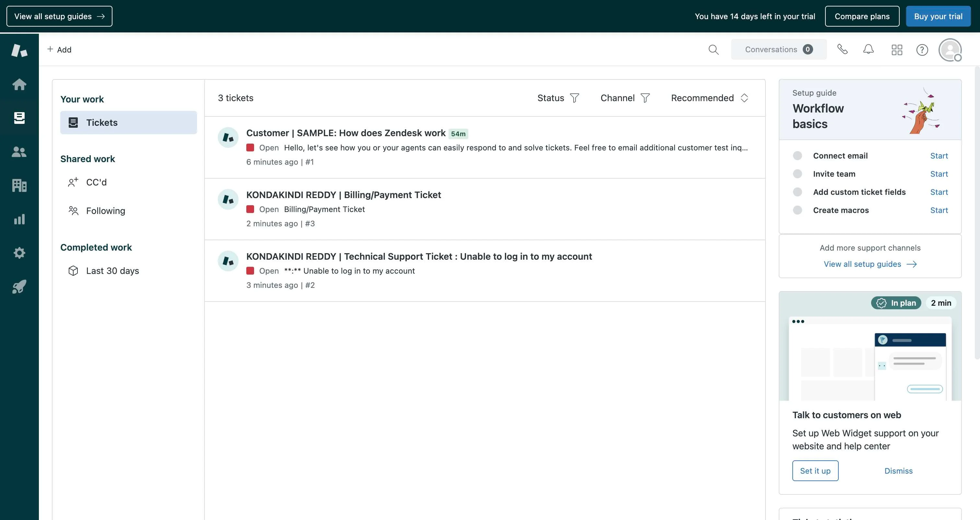Open Admin gear icon in sidebar

click(x=19, y=253)
